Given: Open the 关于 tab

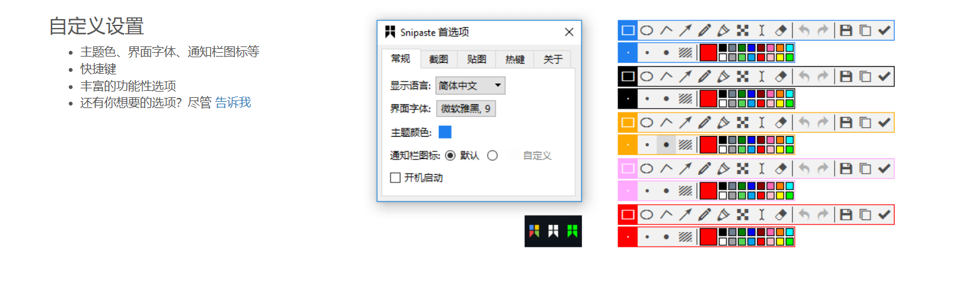Looking at the screenshot, I should [x=553, y=60].
